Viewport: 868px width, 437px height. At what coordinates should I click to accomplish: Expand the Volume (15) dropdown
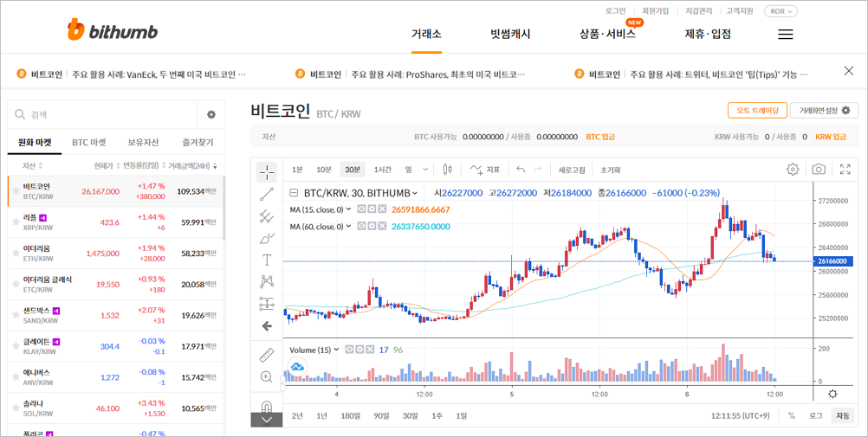point(336,350)
